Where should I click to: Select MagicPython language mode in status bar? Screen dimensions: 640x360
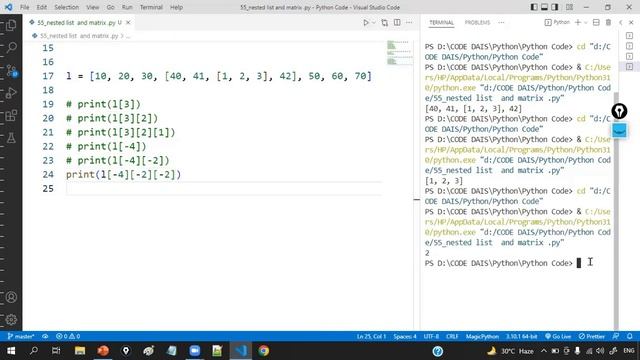[482, 336]
